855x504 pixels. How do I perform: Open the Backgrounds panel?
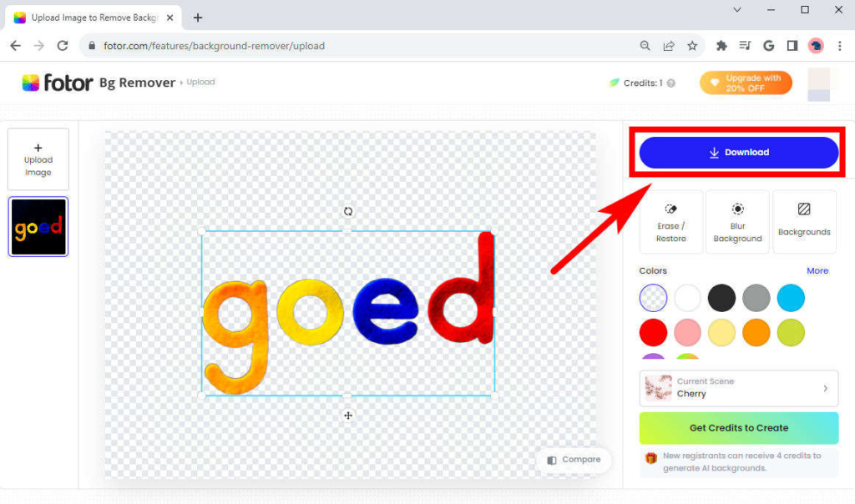pos(804,221)
